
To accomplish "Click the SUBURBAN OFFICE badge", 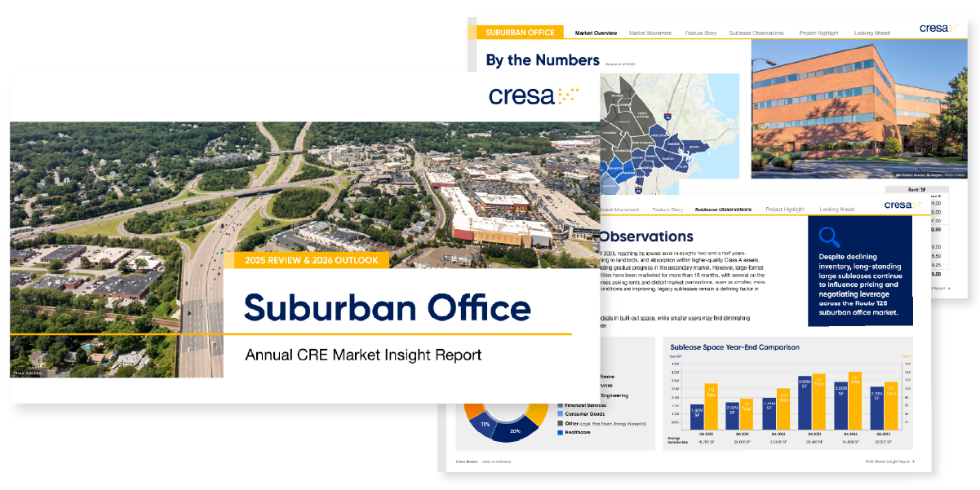I will click(x=521, y=33).
